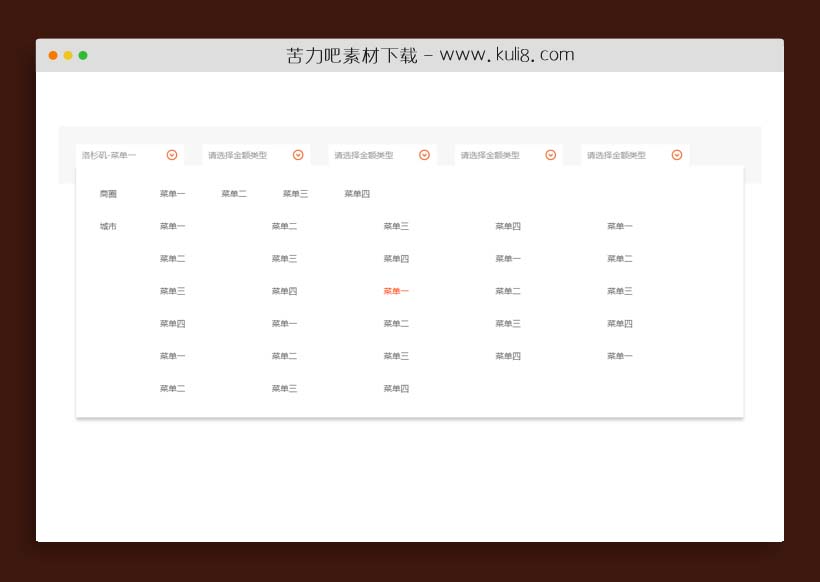Click "菜单三" in the 商圈 row
820x582 pixels.
coord(295,193)
